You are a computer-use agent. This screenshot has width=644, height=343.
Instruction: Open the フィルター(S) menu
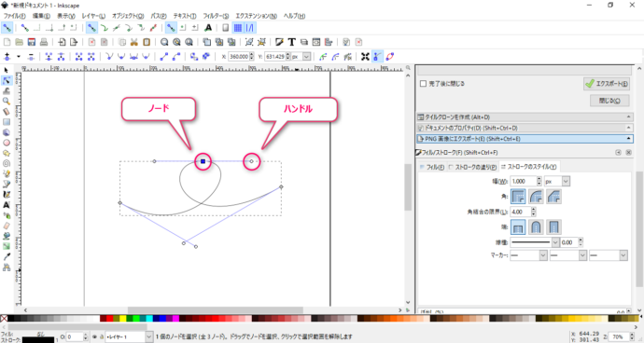(216, 16)
